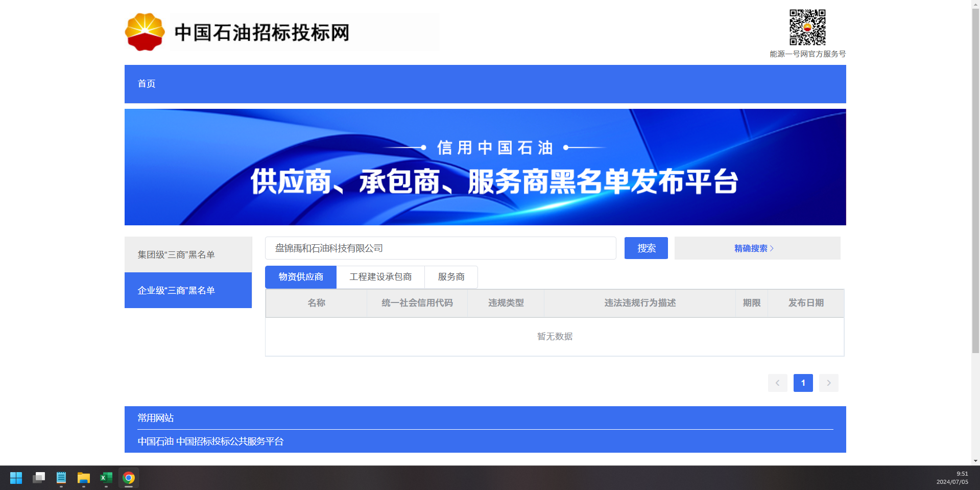Open Task View on the taskbar

pos(39,478)
